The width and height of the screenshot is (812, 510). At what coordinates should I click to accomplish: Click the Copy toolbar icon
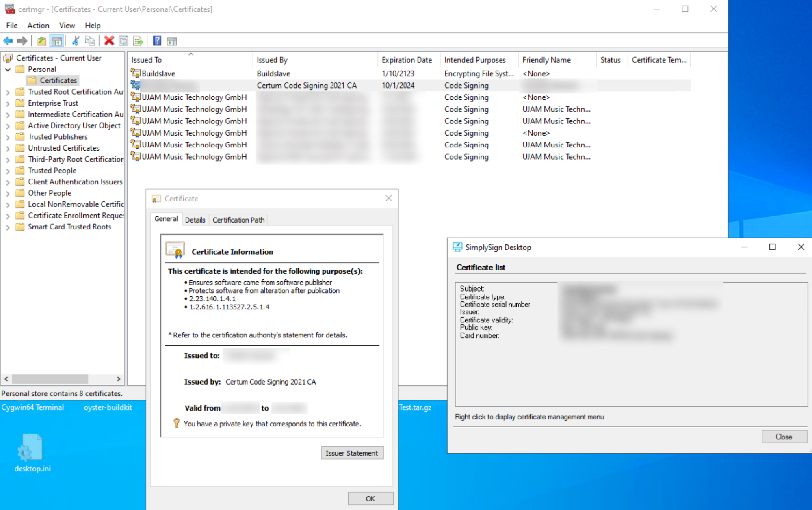click(x=90, y=41)
